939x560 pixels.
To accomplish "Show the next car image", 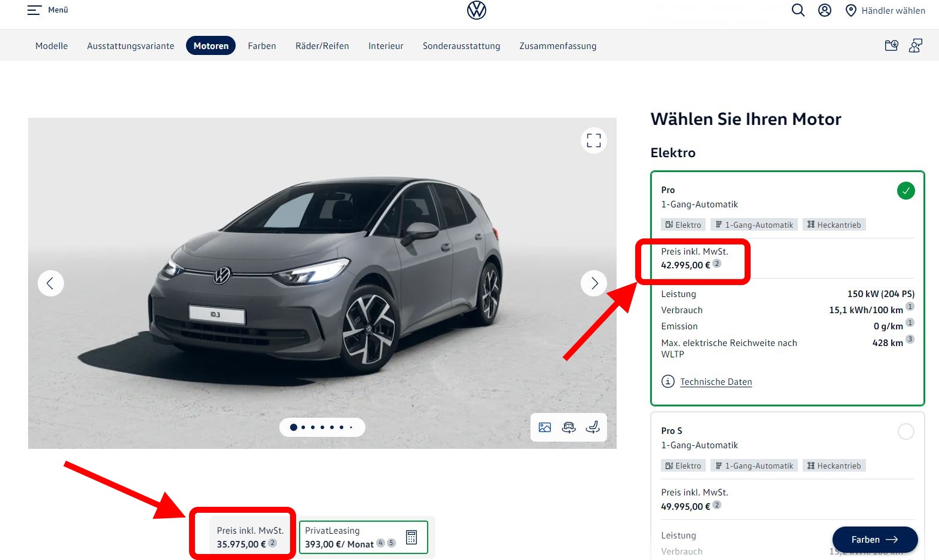I will [x=594, y=283].
